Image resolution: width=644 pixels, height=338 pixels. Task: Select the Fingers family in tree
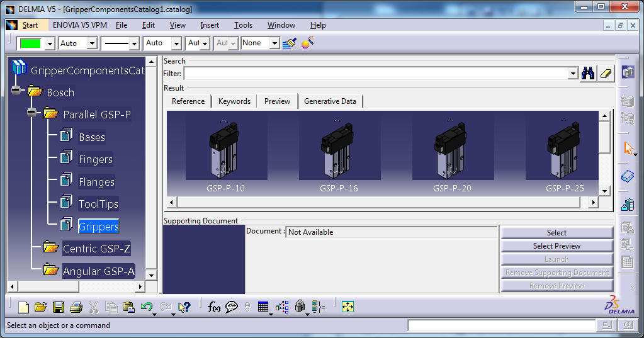[x=96, y=159]
